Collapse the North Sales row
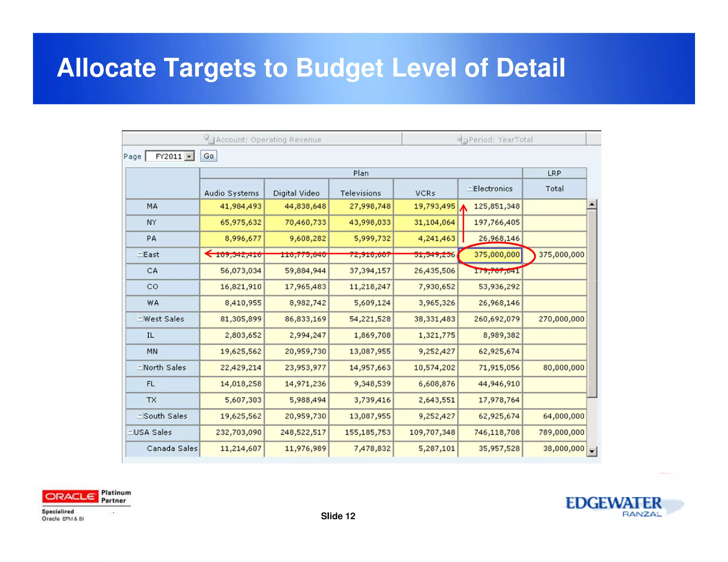 (x=140, y=367)
